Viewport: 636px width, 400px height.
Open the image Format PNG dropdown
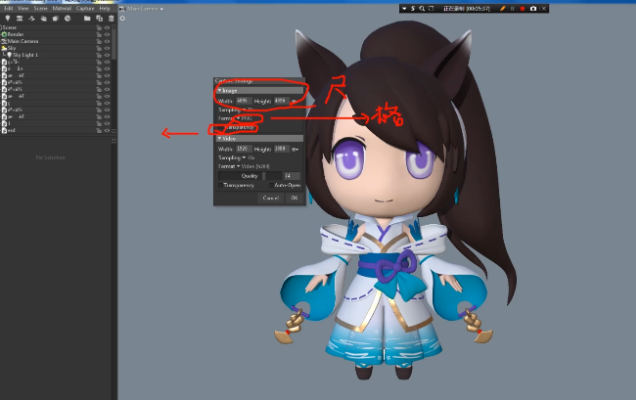tap(241, 118)
